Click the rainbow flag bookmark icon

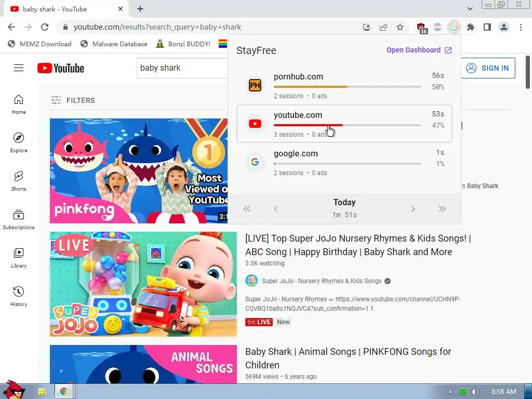coord(222,44)
